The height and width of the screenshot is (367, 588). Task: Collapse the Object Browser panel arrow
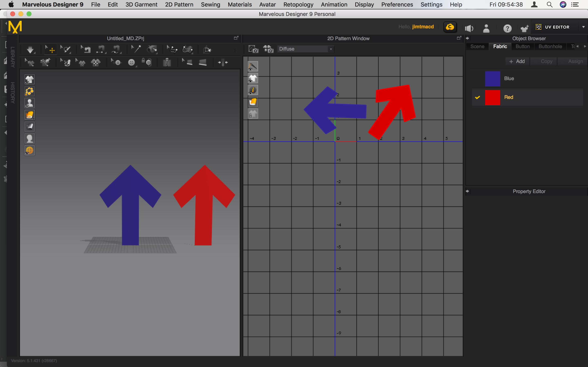(x=468, y=38)
